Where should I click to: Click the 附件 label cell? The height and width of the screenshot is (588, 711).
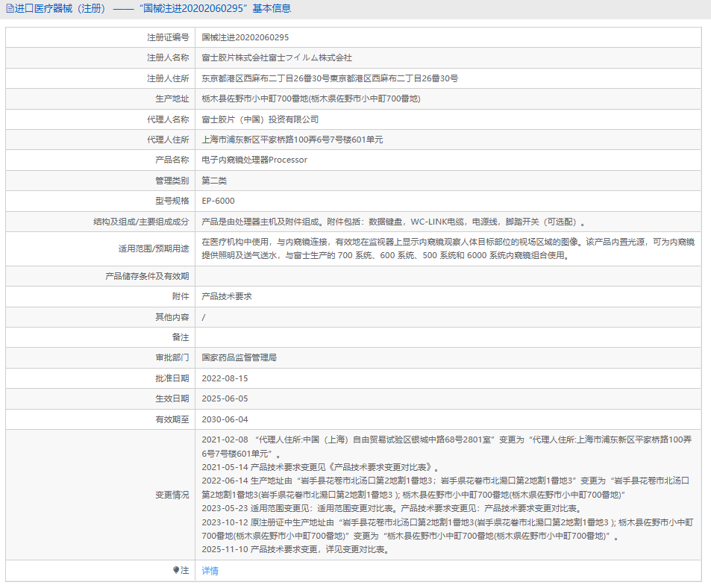click(x=100, y=296)
